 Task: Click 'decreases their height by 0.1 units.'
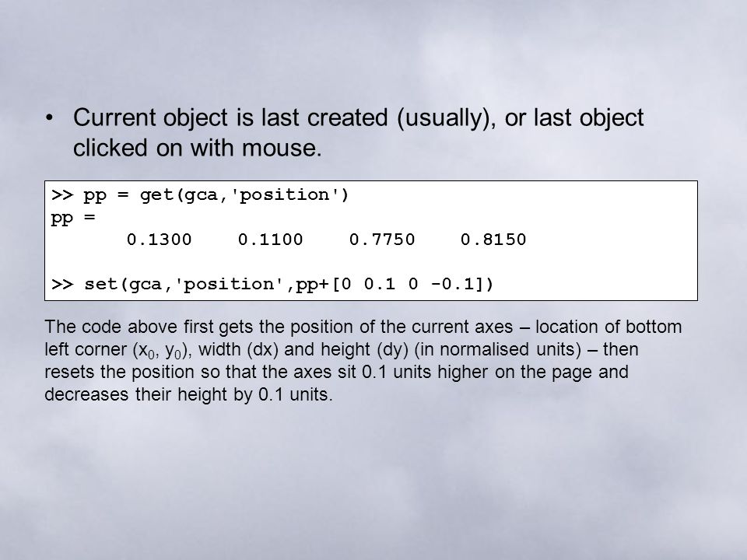point(188,394)
